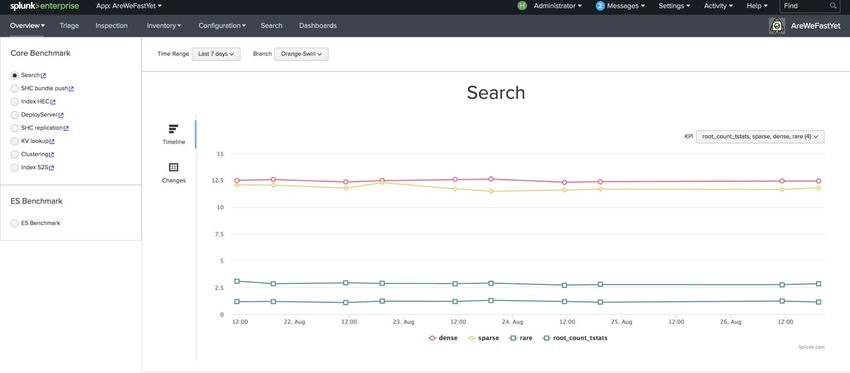The height and width of the screenshot is (373, 850).
Task: Open the external link icon beside DeployServer
Action: click(61, 115)
